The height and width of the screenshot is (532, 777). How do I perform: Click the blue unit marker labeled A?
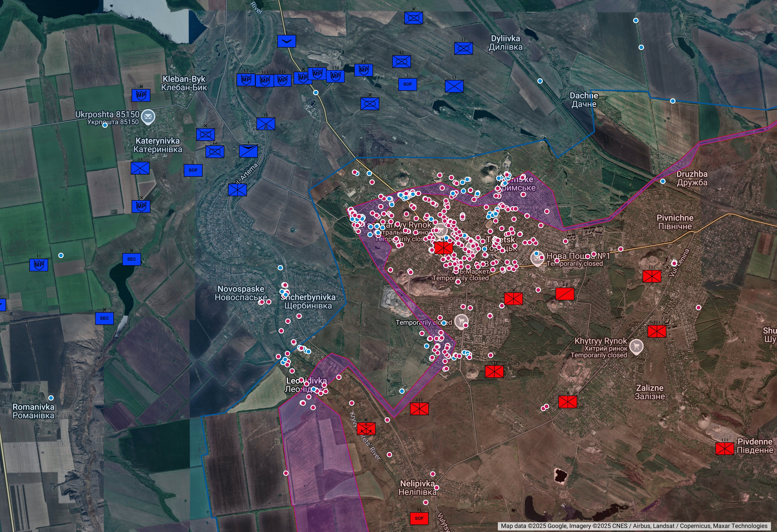click(x=266, y=124)
